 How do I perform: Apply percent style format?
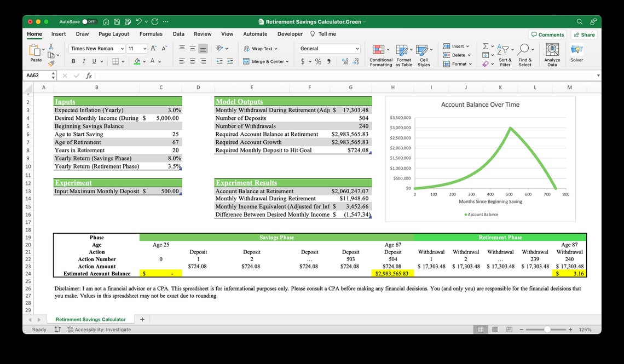(318, 61)
